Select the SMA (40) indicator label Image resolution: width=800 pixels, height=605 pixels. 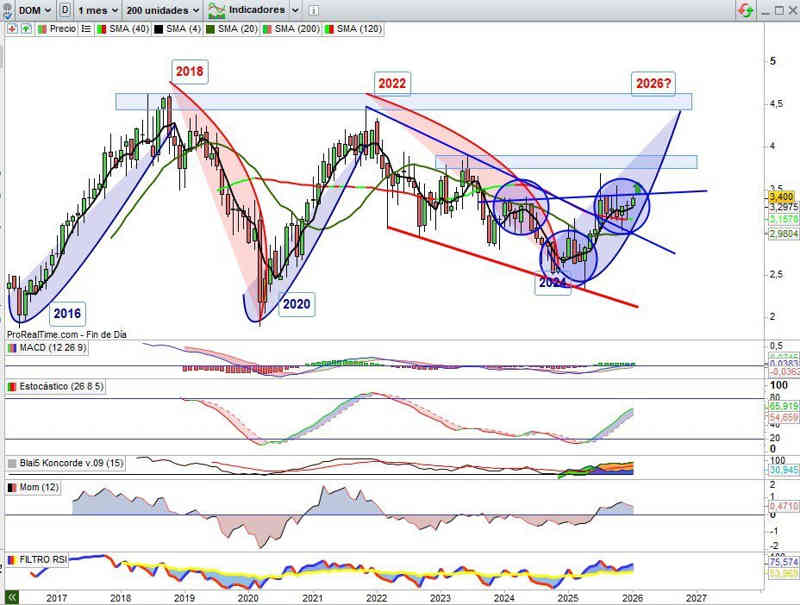[128, 29]
